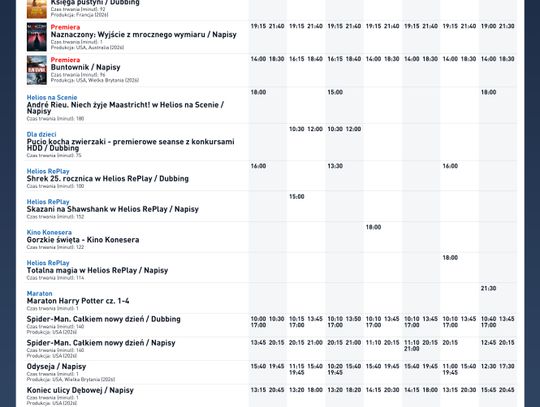Select the 19:00 Naznaczony showtime
Screen dimensions: 540x407
488,26
